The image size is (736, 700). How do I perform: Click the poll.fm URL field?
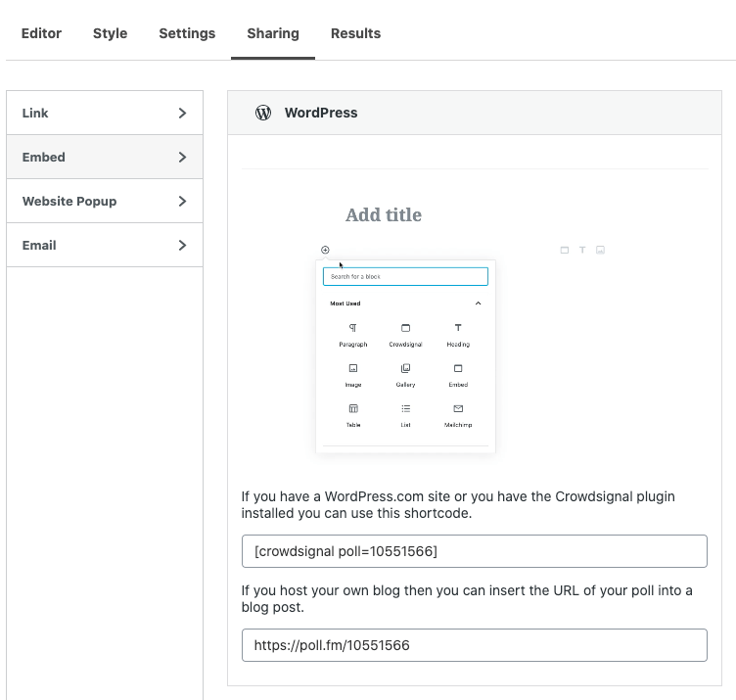(x=474, y=645)
